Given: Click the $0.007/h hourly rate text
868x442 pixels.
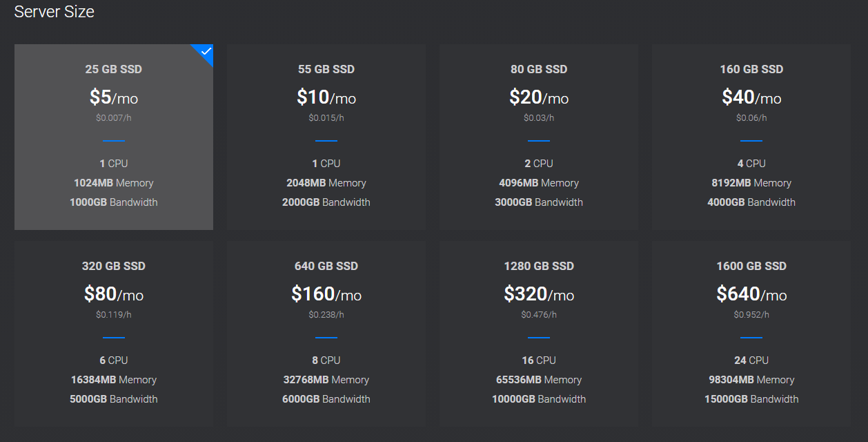Looking at the screenshot, I should click(x=113, y=117).
